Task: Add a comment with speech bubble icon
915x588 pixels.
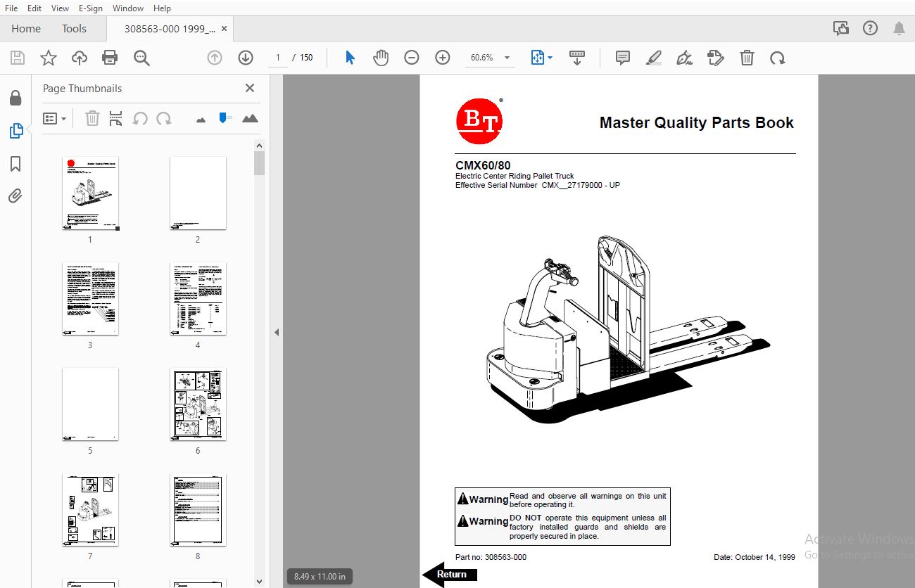Action: pyautogui.click(x=623, y=58)
